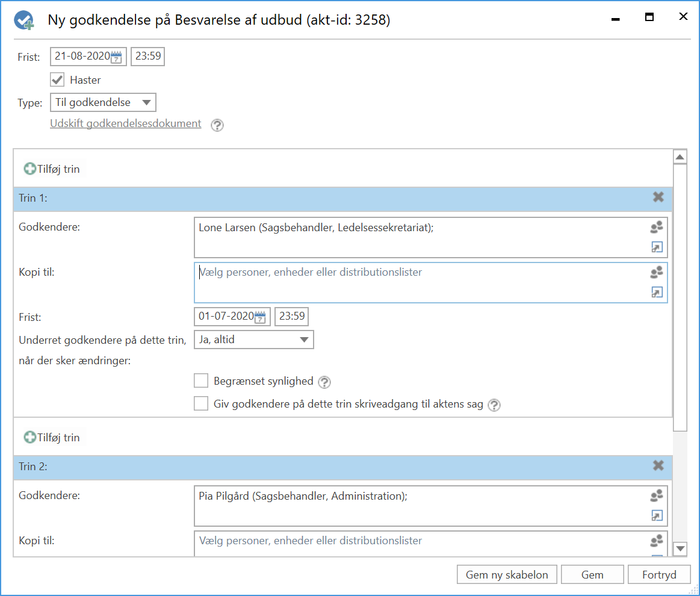Maximize the godkendelse dialog window

649,17
